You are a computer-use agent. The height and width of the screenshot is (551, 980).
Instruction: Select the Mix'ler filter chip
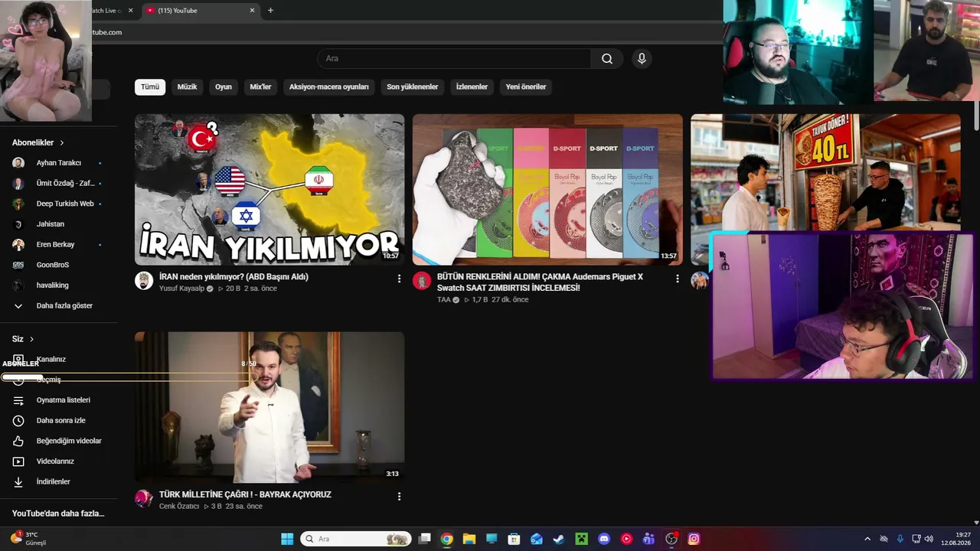[x=260, y=87]
